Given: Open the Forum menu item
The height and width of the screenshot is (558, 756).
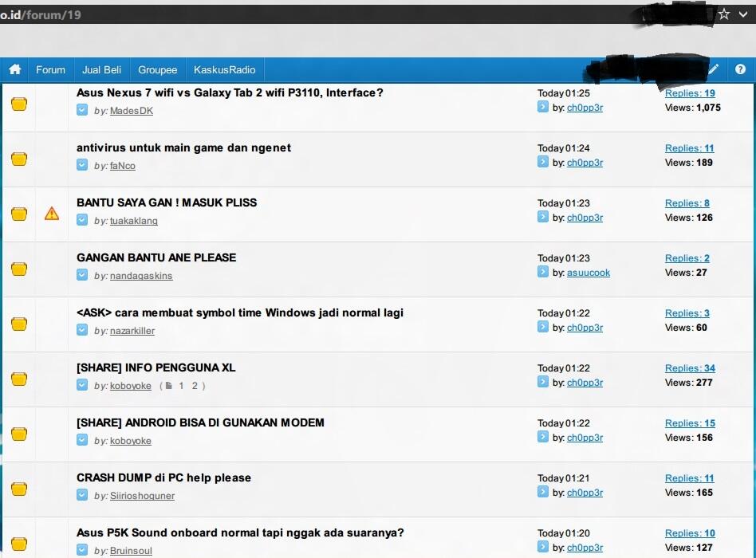Looking at the screenshot, I should pyautogui.click(x=50, y=70).
